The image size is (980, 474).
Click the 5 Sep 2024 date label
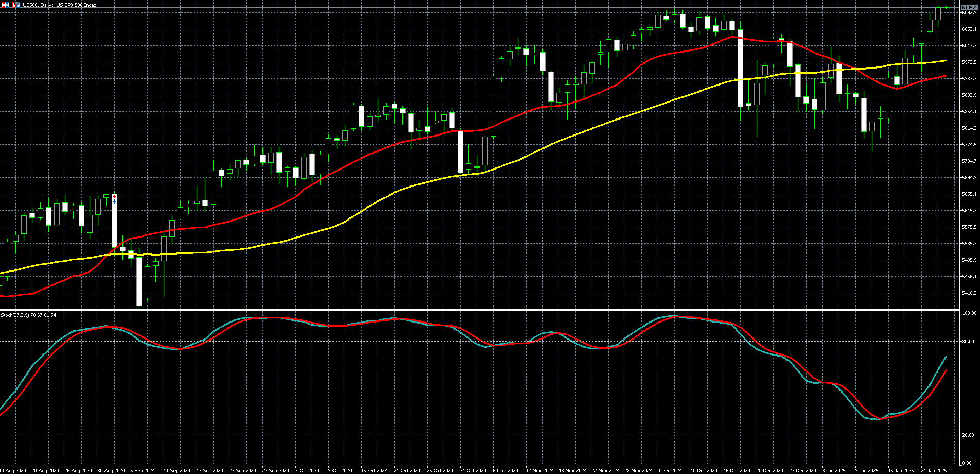click(x=143, y=470)
